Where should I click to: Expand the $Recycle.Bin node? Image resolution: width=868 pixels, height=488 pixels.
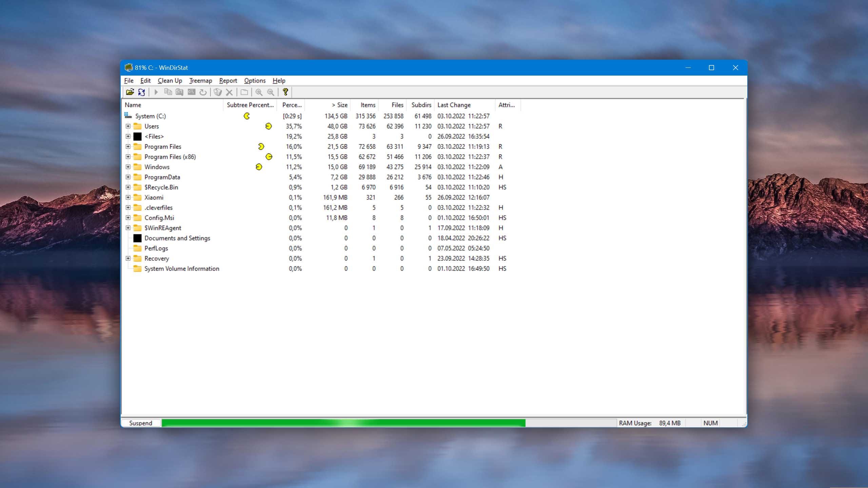coord(128,187)
